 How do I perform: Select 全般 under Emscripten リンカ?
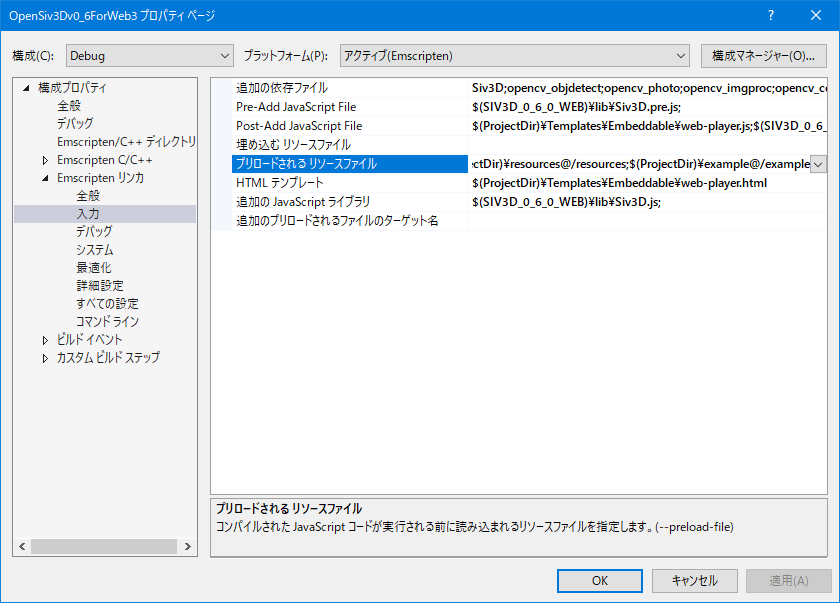click(88, 196)
